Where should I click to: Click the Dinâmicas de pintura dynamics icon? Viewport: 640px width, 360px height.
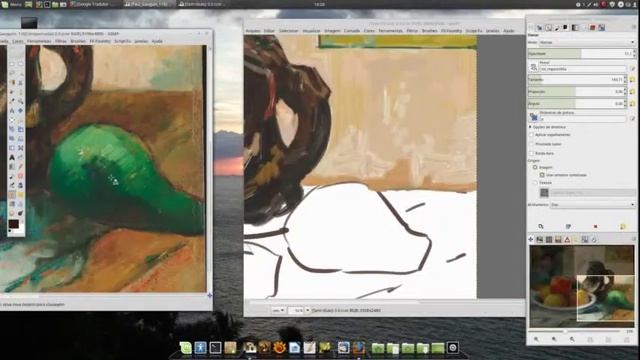coord(533,117)
